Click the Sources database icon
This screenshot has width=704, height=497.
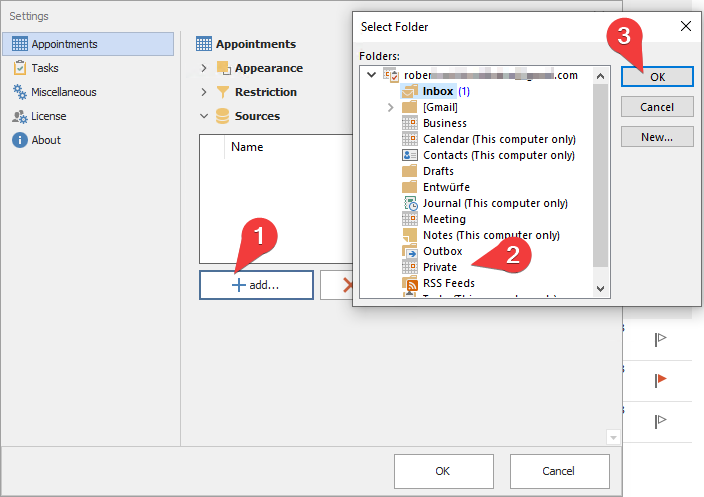222,116
